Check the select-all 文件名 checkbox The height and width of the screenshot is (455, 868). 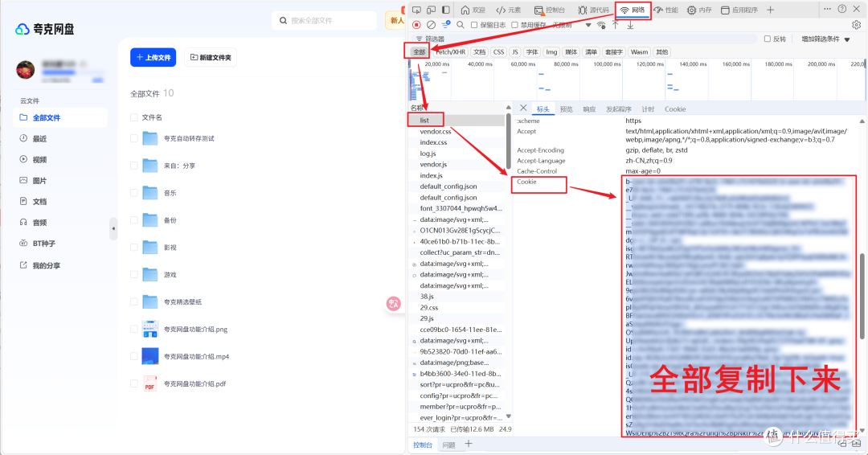click(134, 117)
